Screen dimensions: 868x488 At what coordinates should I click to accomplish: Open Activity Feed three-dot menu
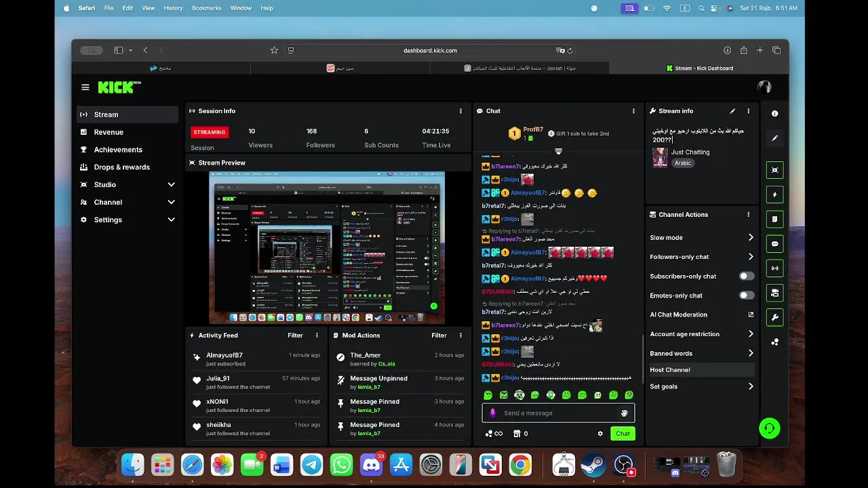[317, 335]
